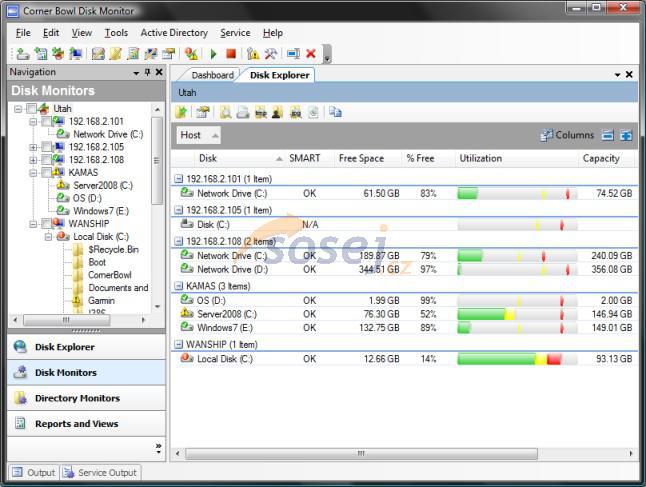The image size is (646, 487).
Task: Select Windows7 (E:) in the tree
Action: [101, 211]
